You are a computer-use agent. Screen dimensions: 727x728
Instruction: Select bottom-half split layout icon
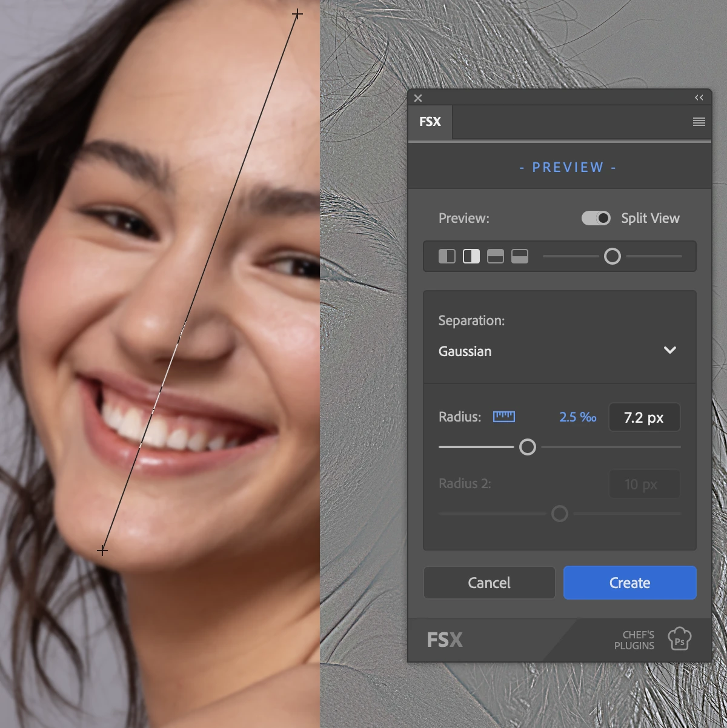pos(520,256)
